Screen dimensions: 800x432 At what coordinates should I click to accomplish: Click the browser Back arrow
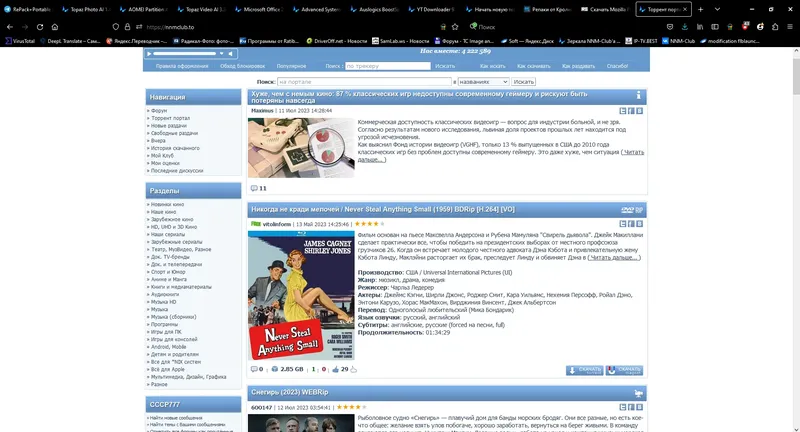[10, 27]
